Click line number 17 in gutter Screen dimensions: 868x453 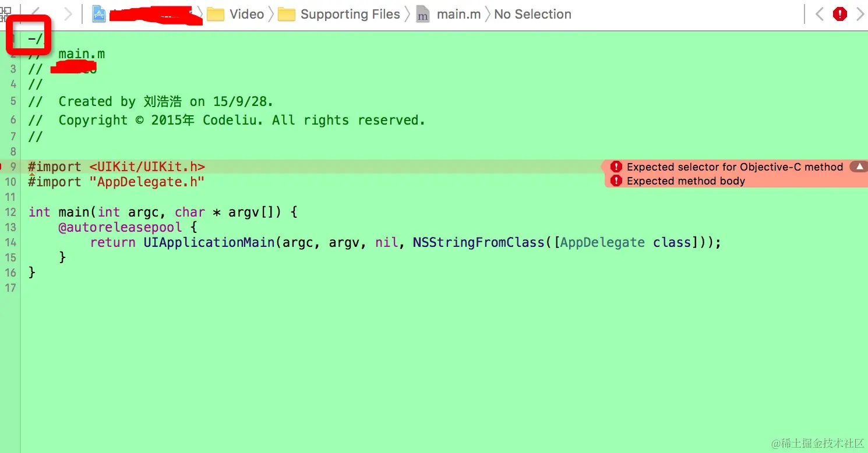10,288
